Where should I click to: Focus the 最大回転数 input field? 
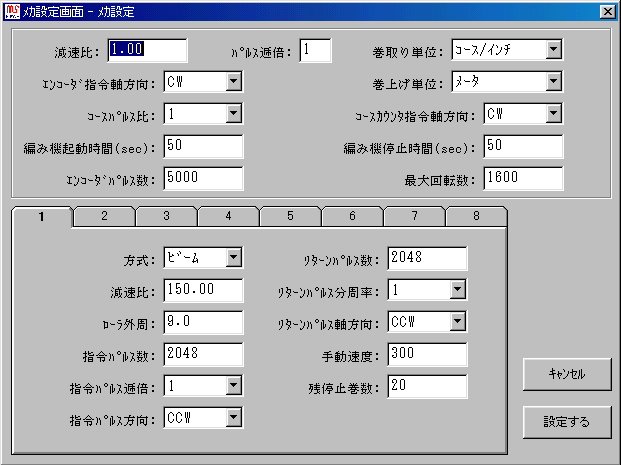[522, 178]
